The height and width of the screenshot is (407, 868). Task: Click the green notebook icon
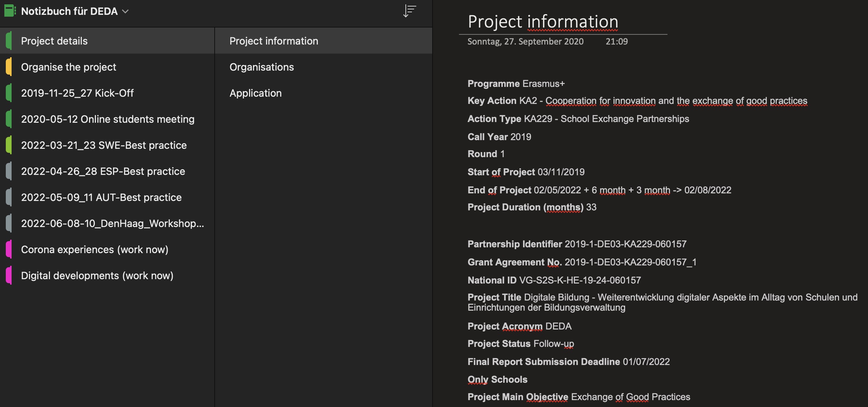click(x=10, y=11)
